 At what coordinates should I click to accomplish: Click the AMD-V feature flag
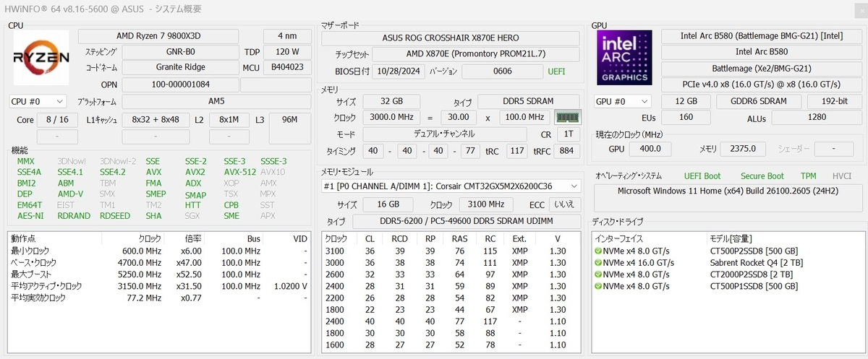(x=70, y=194)
